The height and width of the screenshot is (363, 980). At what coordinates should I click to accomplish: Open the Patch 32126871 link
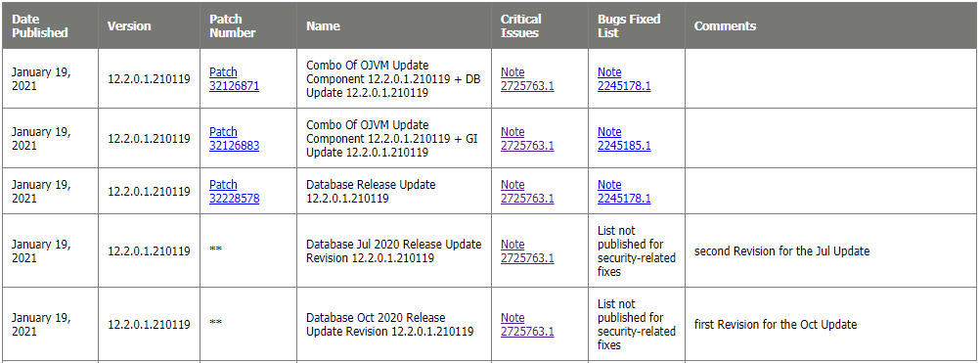[234, 78]
